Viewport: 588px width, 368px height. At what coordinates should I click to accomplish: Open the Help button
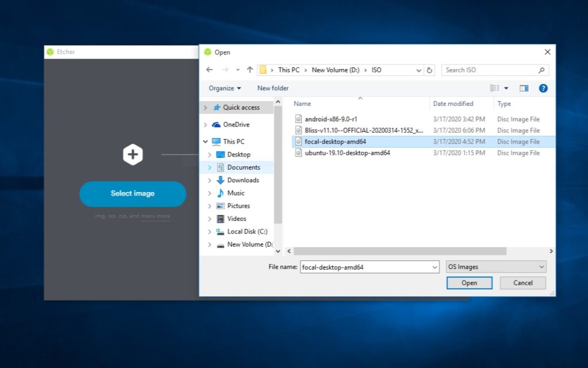(x=543, y=88)
